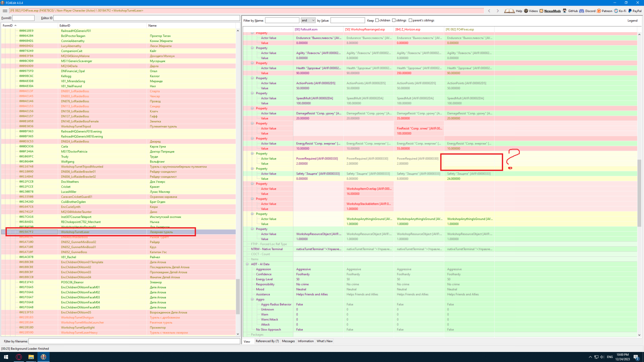The width and height of the screenshot is (644, 362).
Task: Click the Legend button
Action: [632, 20]
